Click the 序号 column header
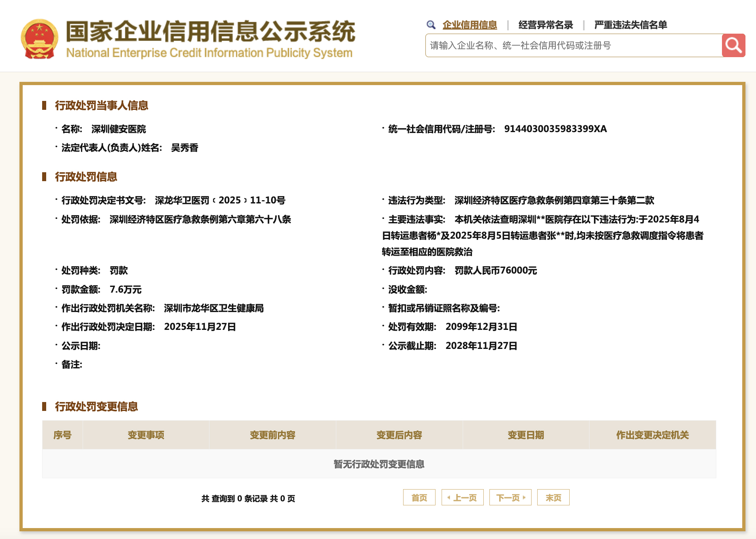Screen dimensions: 756x539 pos(62,435)
